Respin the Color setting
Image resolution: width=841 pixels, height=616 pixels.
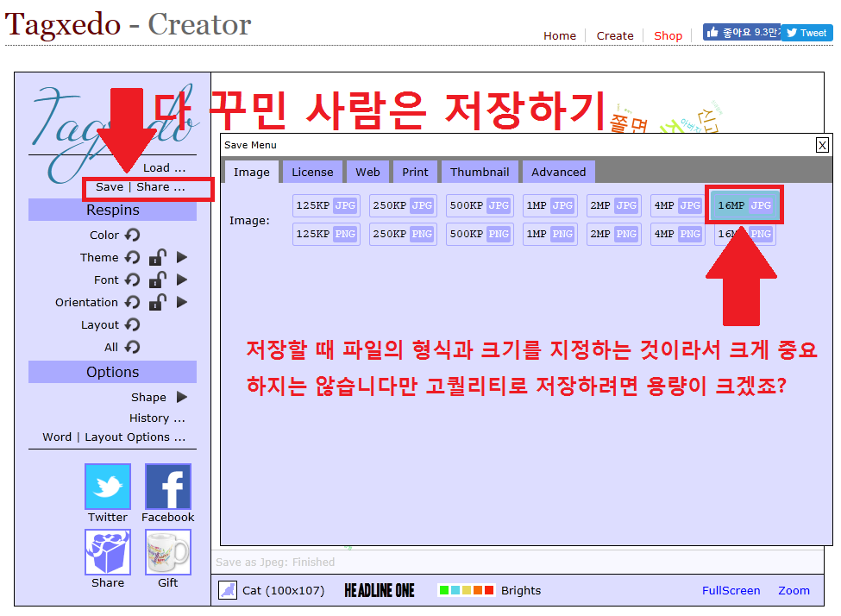click(x=132, y=235)
